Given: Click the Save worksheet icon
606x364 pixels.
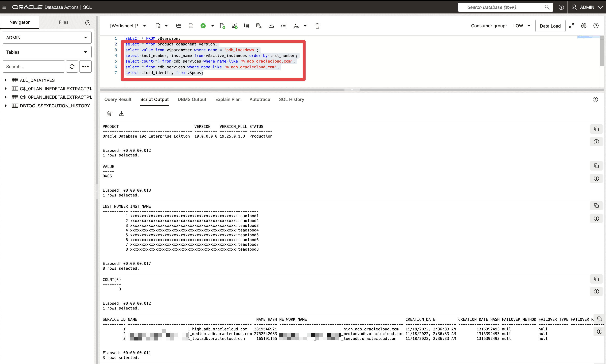Looking at the screenshot, I should point(191,26).
